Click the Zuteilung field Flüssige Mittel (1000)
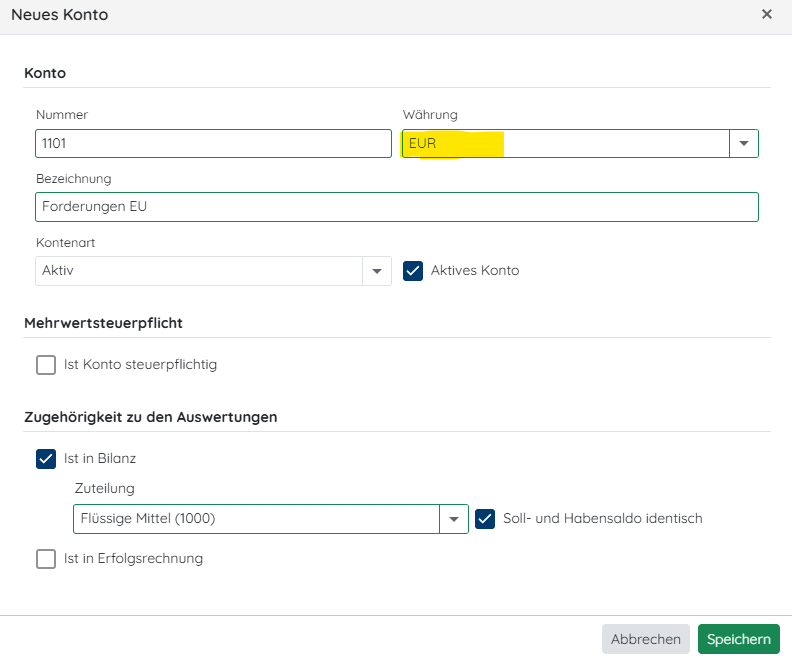792x660 pixels. point(256,519)
